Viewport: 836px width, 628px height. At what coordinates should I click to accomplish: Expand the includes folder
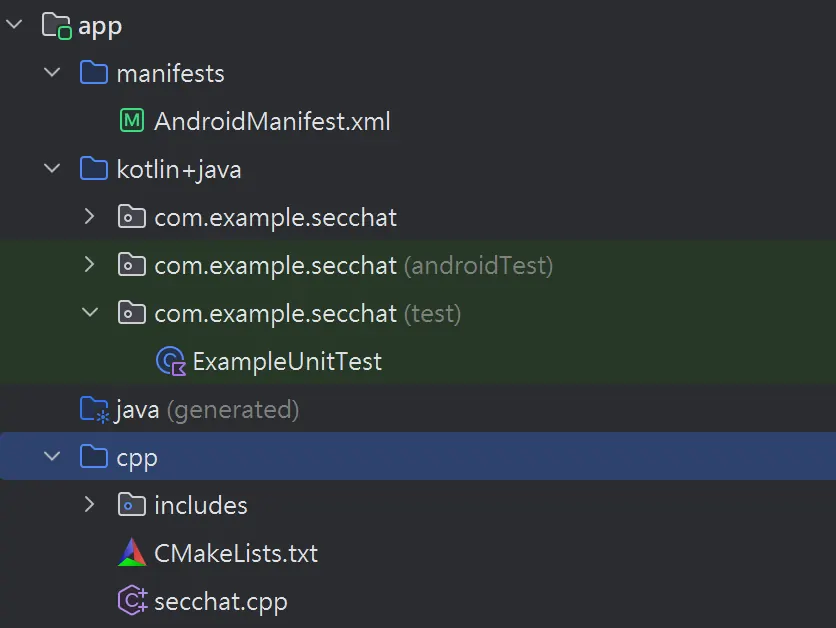point(90,504)
